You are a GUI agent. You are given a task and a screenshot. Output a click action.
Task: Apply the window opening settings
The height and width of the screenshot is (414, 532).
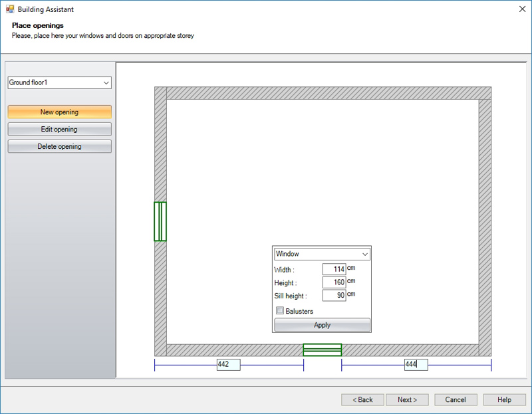[x=322, y=326]
